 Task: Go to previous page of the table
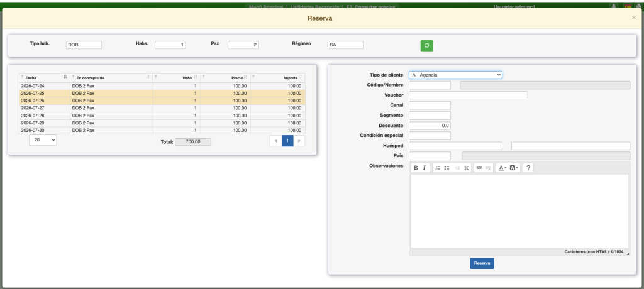coord(276,141)
